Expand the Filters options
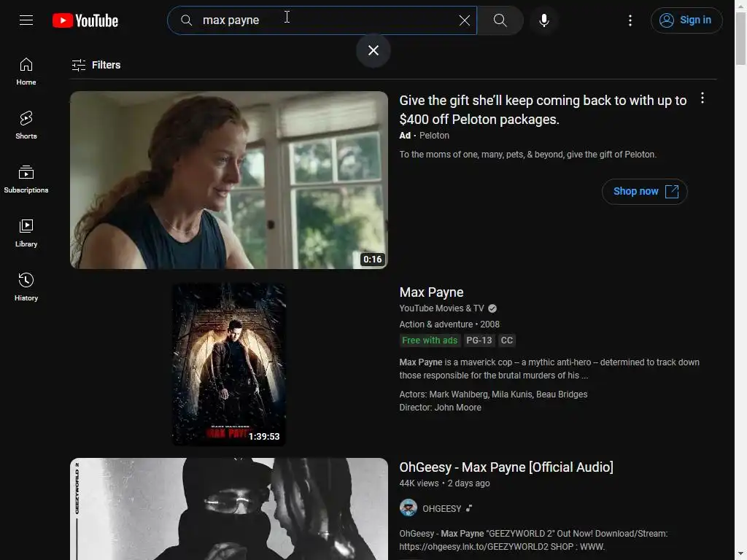This screenshot has width=747, height=560. [96, 65]
